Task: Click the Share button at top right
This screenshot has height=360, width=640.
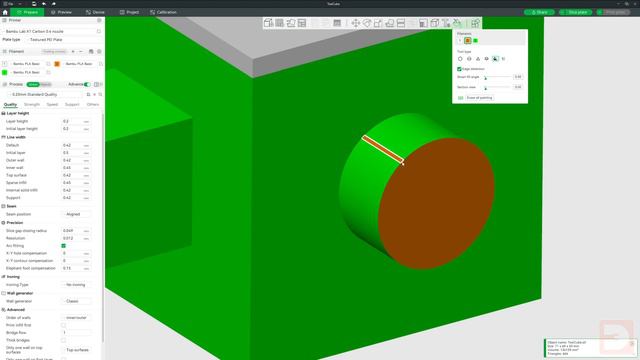Action: click(539, 12)
